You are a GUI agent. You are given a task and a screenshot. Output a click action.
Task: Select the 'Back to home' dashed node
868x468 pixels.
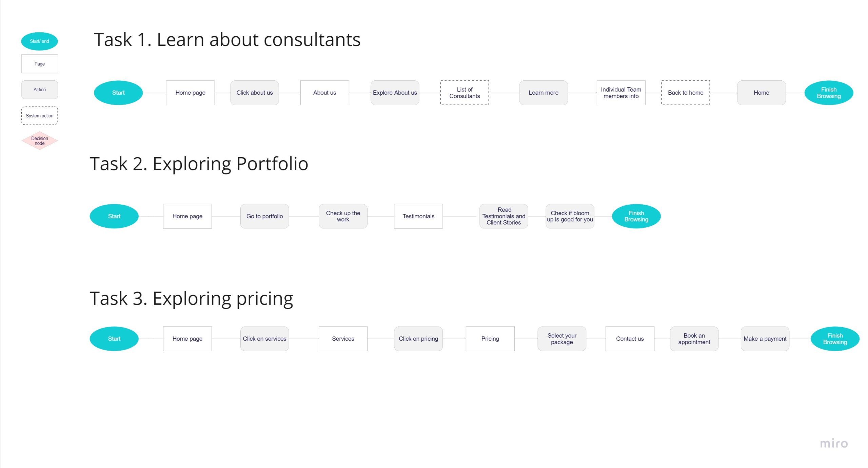tap(685, 93)
